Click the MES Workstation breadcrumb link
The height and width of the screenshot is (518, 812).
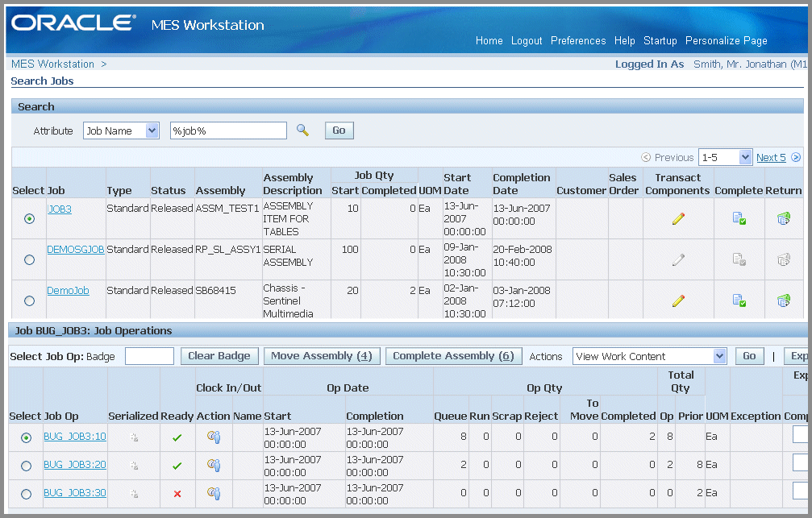click(x=53, y=64)
